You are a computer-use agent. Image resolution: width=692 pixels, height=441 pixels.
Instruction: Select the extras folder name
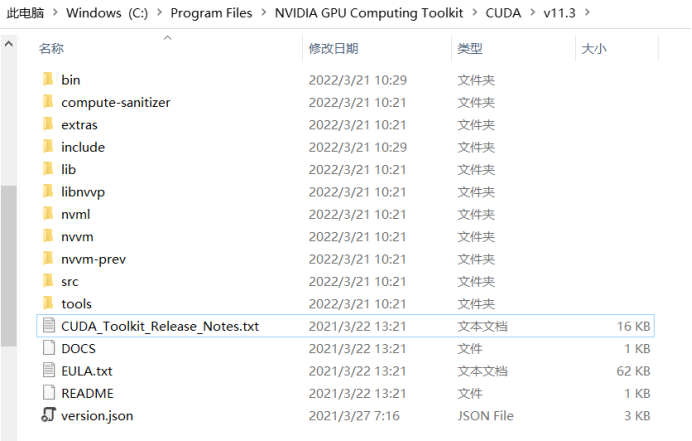[x=79, y=125]
